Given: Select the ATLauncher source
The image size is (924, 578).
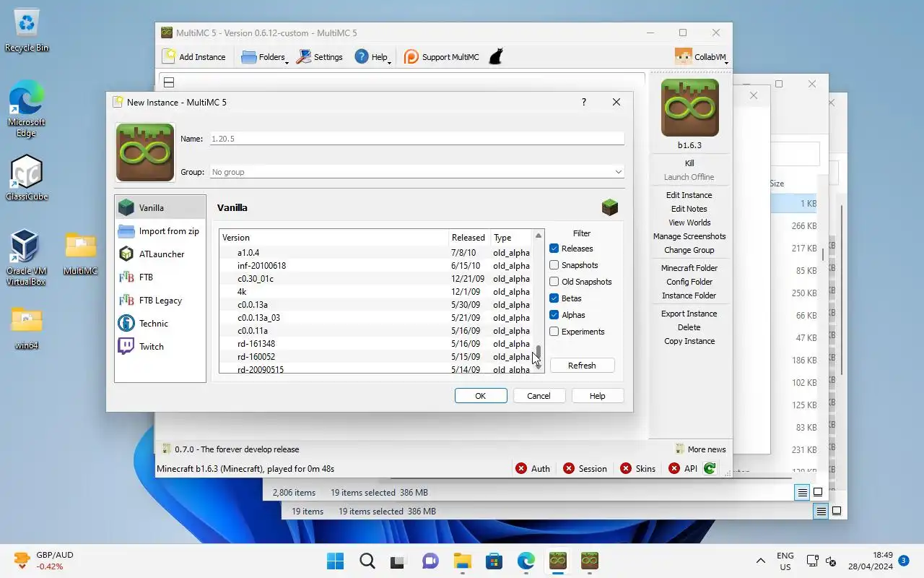Looking at the screenshot, I should point(160,254).
